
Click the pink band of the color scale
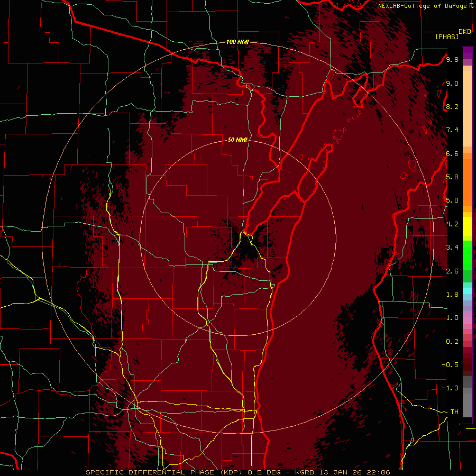pos(467,321)
